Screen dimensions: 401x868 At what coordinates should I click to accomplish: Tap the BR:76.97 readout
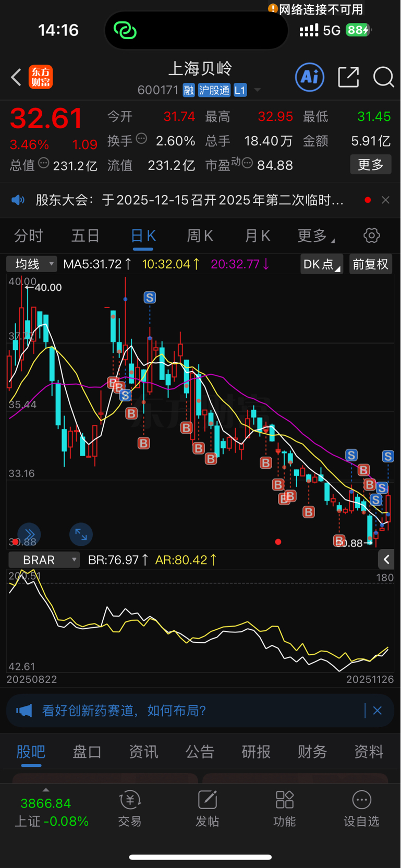(x=118, y=560)
